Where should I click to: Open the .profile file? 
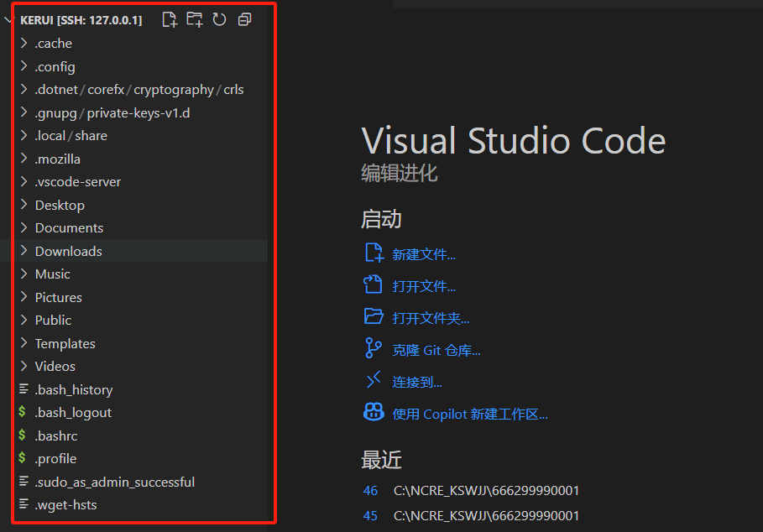55,458
